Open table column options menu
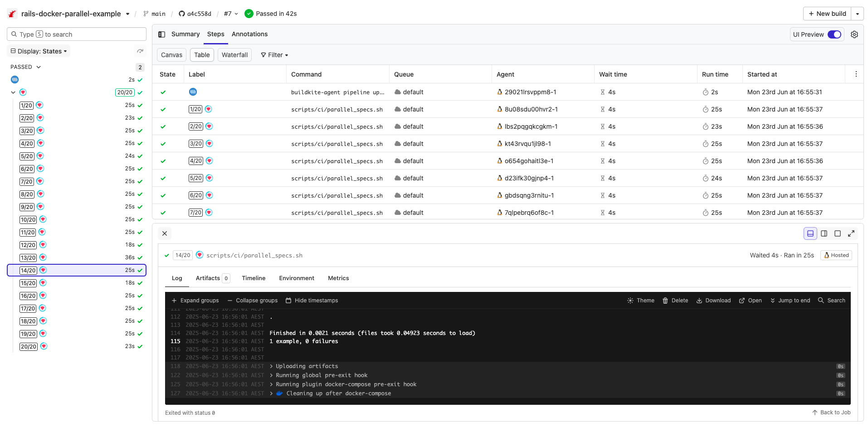This screenshot has width=868, height=427. [x=856, y=74]
